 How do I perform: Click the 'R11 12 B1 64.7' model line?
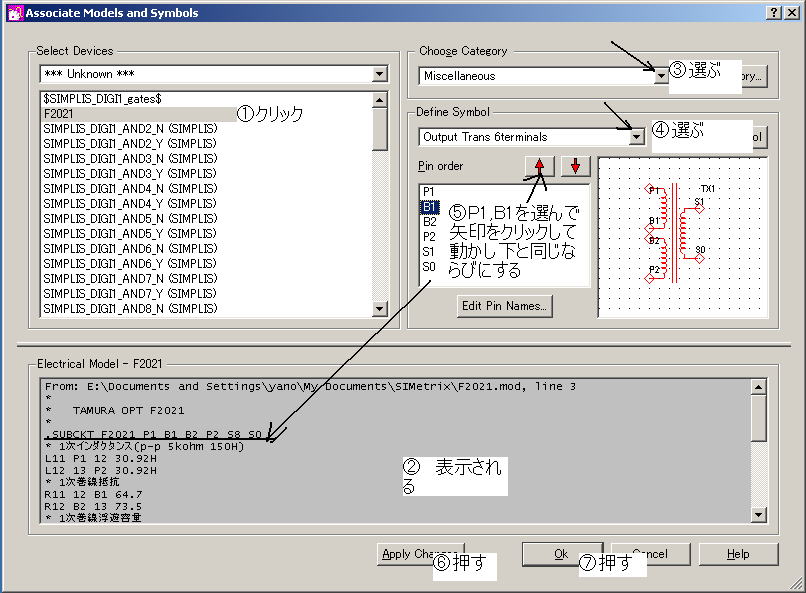[x=93, y=494]
